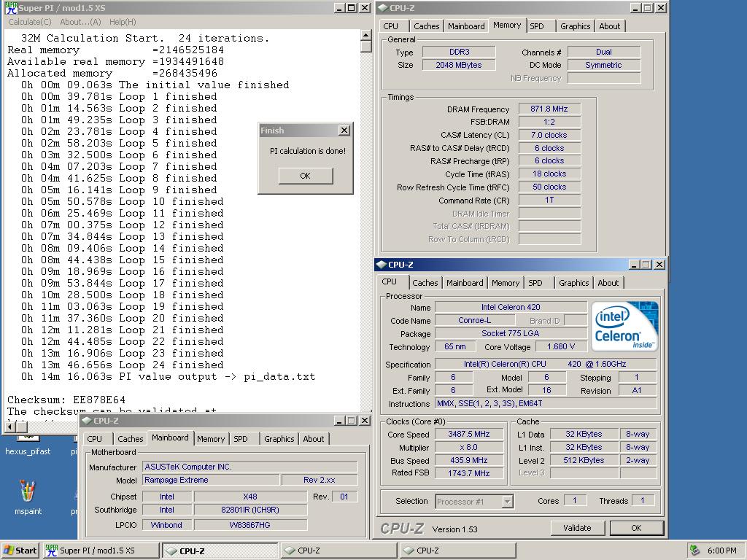Select Caches tab in top Memory window
The image size is (747, 560).
click(x=426, y=26)
